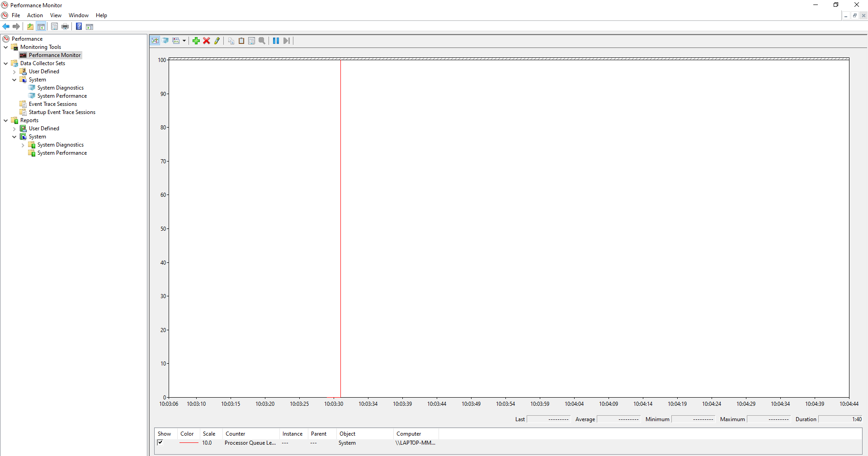Click Copy Properties icon in graph toolbar

[x=231, y=41]
